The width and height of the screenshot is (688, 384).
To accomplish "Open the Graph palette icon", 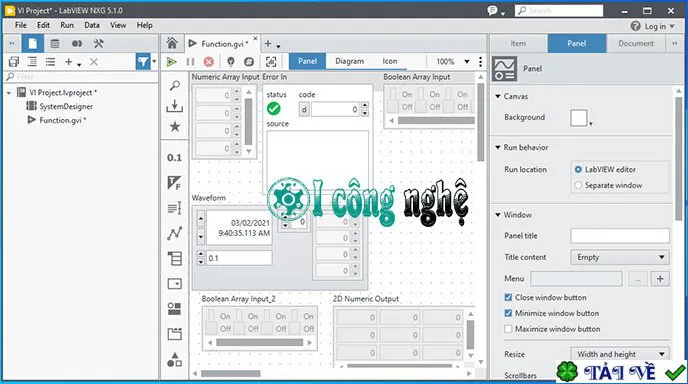I will tap(174, 233).
